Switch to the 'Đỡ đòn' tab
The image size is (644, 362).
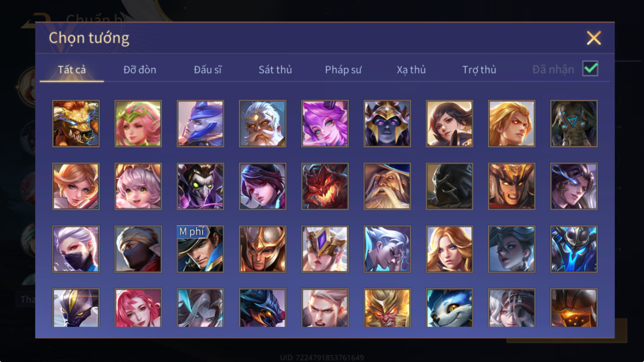(140, 70)
